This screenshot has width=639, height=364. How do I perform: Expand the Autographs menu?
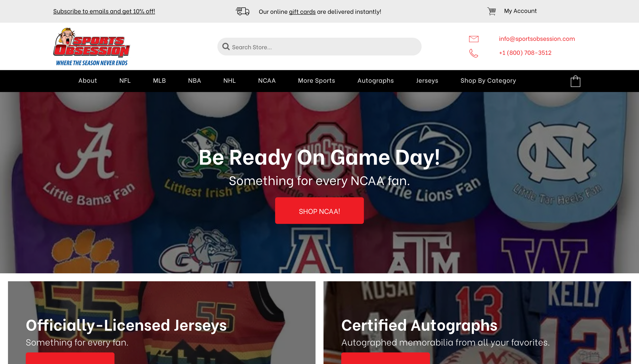pos(375,81)
